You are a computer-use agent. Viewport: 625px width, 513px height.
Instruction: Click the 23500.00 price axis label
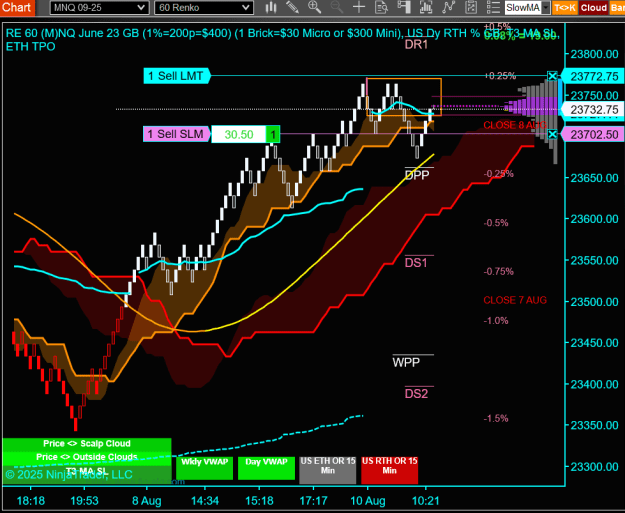point(595,301)
